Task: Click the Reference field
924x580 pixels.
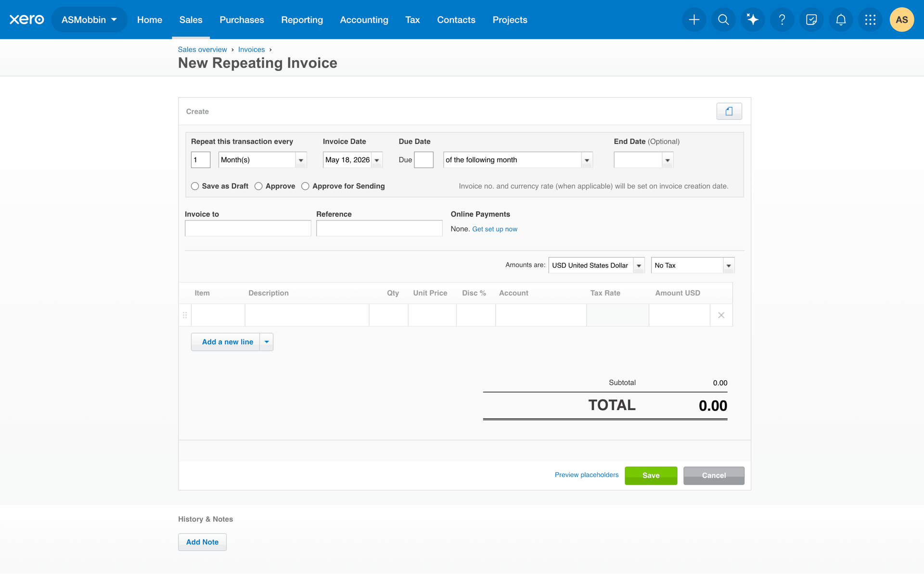Action: click(x=379, y=228)
